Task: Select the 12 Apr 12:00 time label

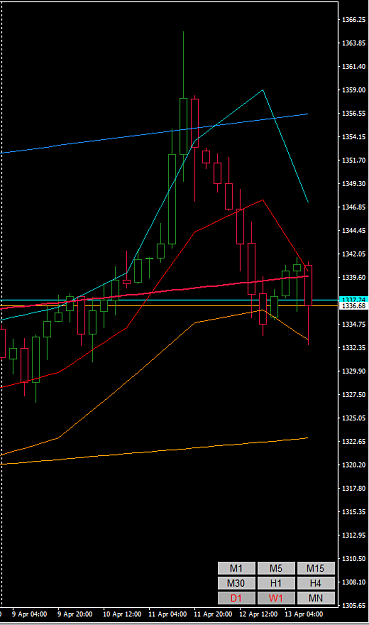Action: (x=259, y=614)
